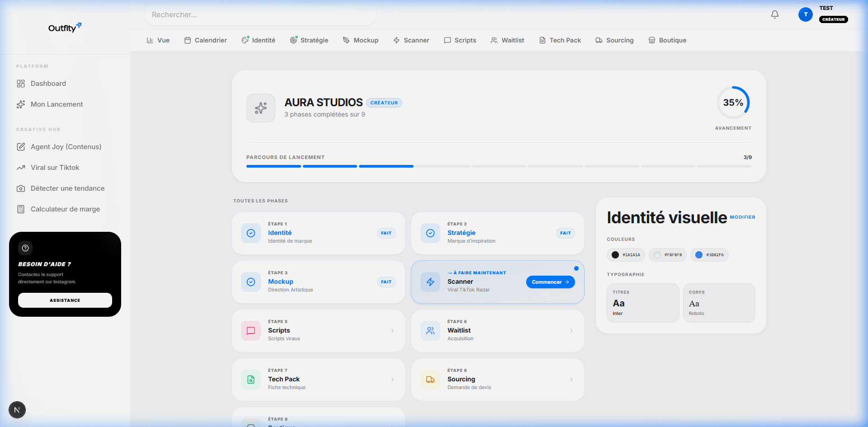Select the Scanner lightning icon on Étape 4
Screen dimensions: 868x427
tap(430, 282)
